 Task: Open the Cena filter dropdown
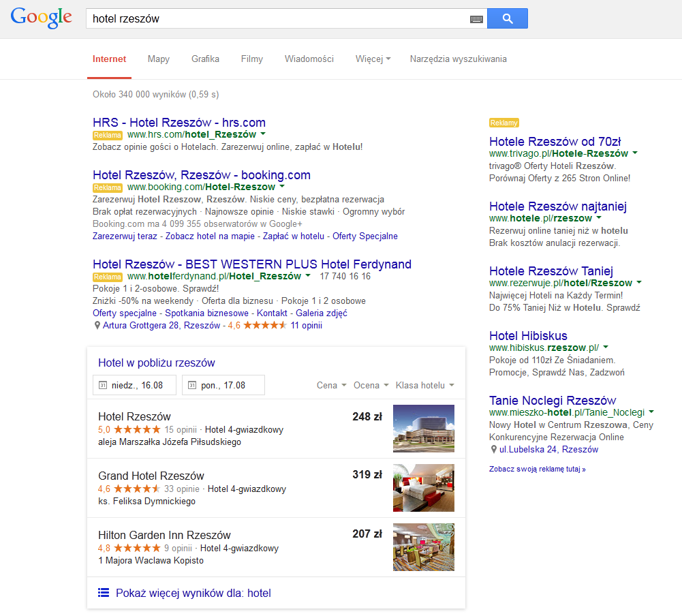(x=331, y=385)
